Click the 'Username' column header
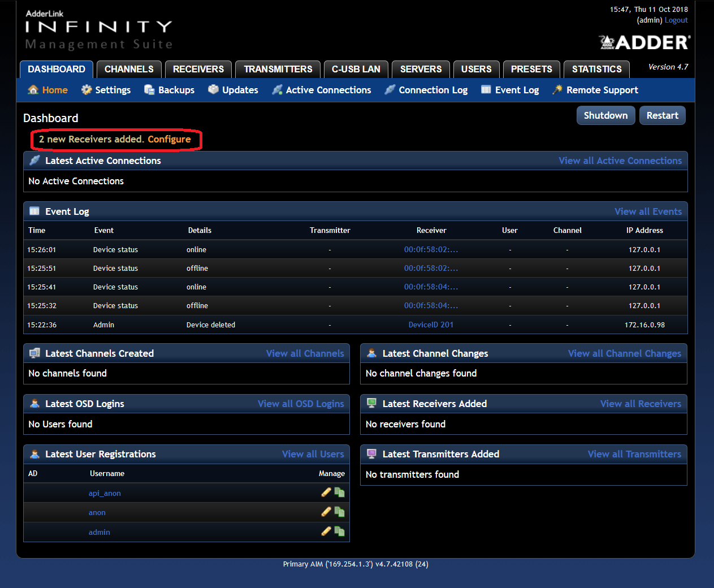714x588 pixels. click(x=107, y=473)
